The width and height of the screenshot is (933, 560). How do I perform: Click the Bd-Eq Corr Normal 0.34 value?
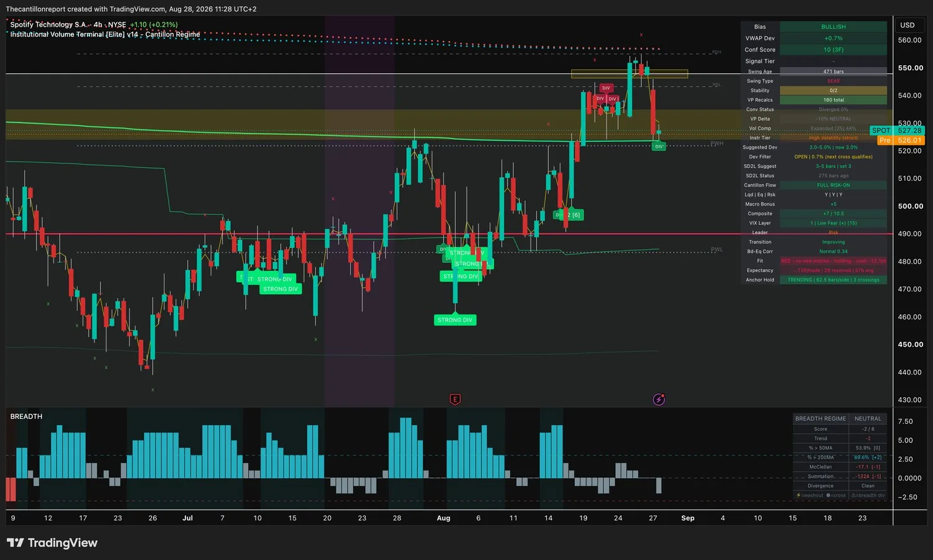[833, 252]
